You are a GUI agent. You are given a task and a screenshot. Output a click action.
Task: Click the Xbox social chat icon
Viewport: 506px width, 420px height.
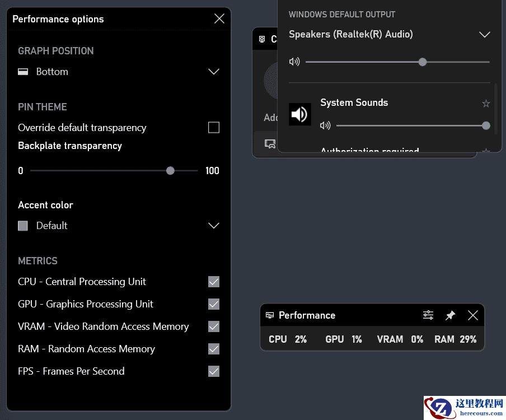[270, 144]
